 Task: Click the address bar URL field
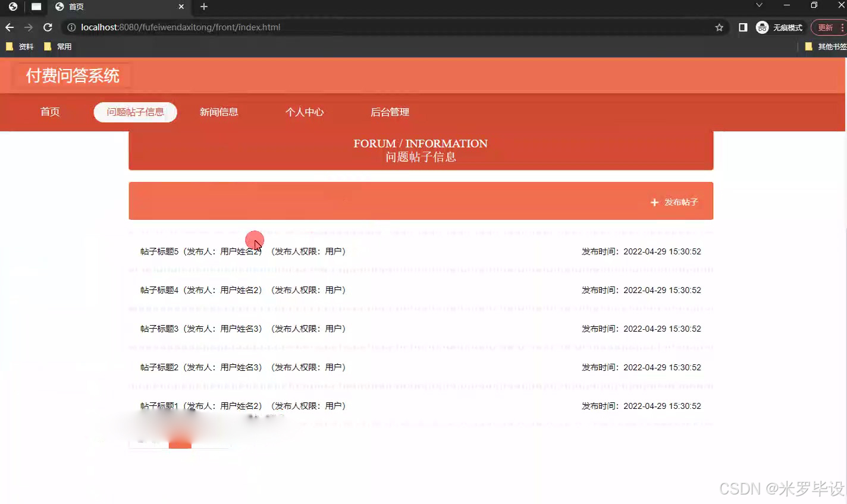point(393,27)
